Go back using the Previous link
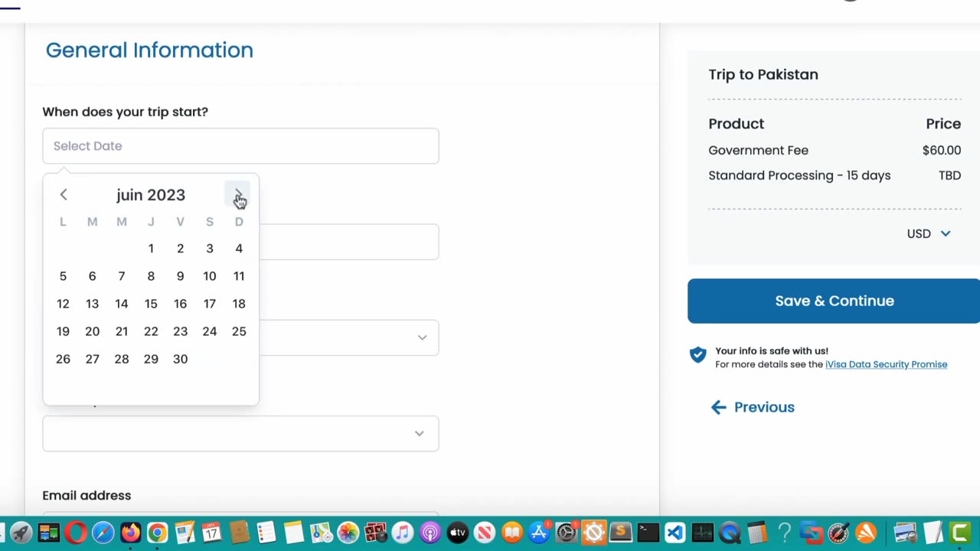980x551 pixels. pos(763,407)
